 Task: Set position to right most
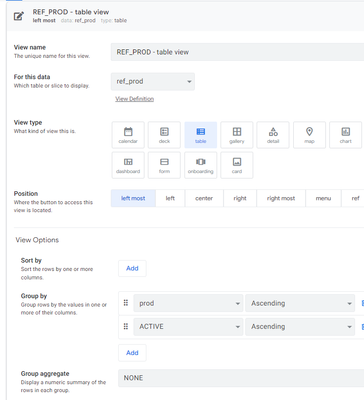[281, 198]
